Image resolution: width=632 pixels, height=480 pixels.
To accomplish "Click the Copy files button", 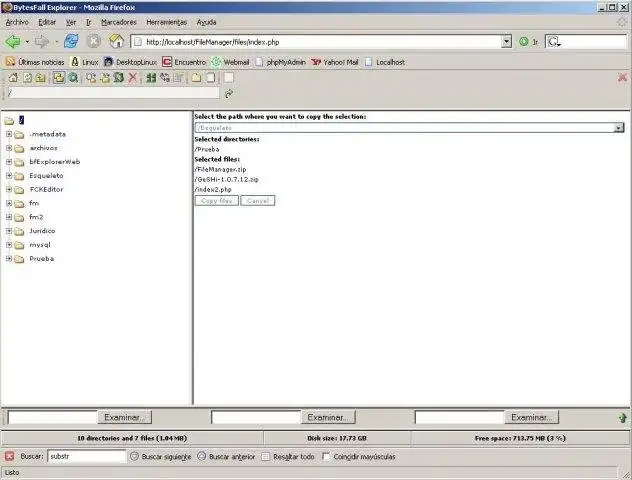I will (217, 201).
